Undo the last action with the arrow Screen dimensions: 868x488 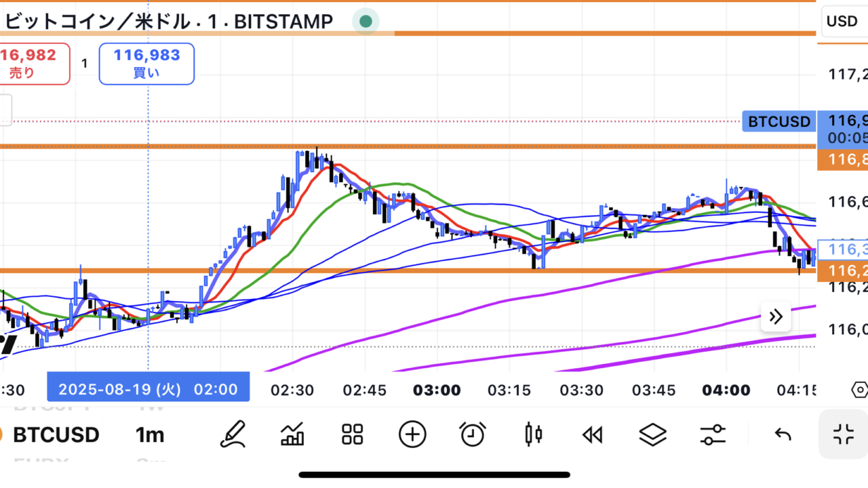pos(783,434)
